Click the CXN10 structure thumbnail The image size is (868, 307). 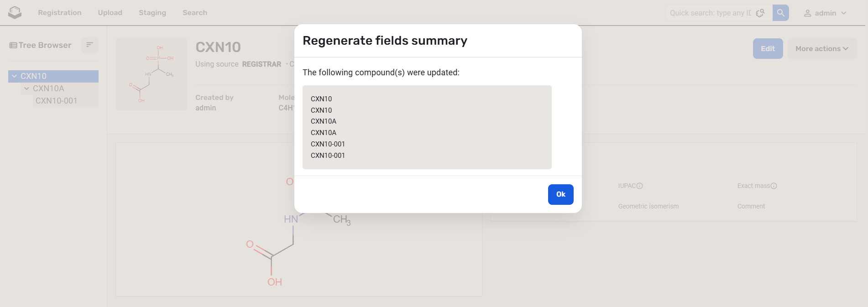[151, 74]
